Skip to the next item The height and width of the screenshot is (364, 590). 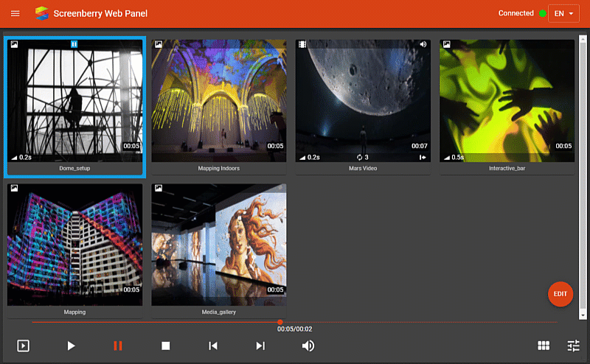coord(260,346)
